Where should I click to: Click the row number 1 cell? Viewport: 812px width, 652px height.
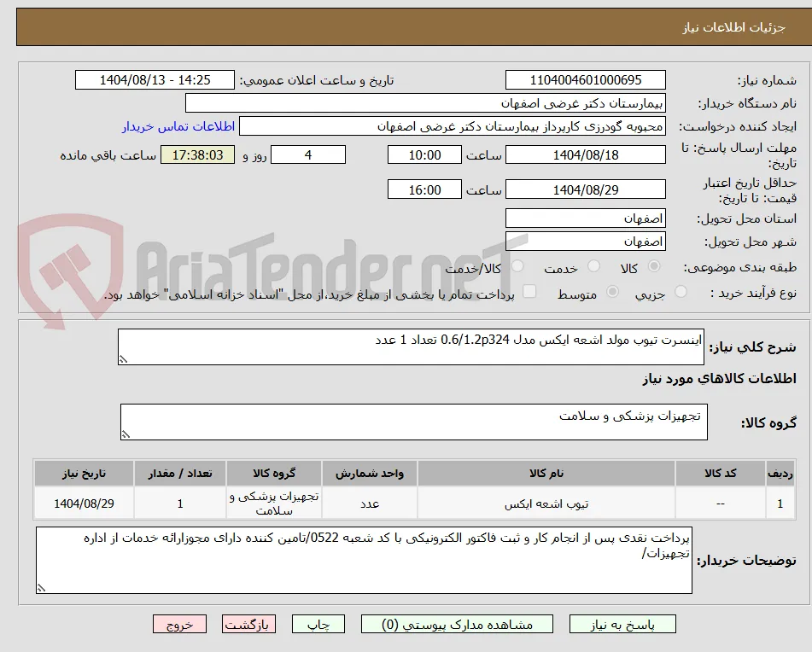(780, 504)
